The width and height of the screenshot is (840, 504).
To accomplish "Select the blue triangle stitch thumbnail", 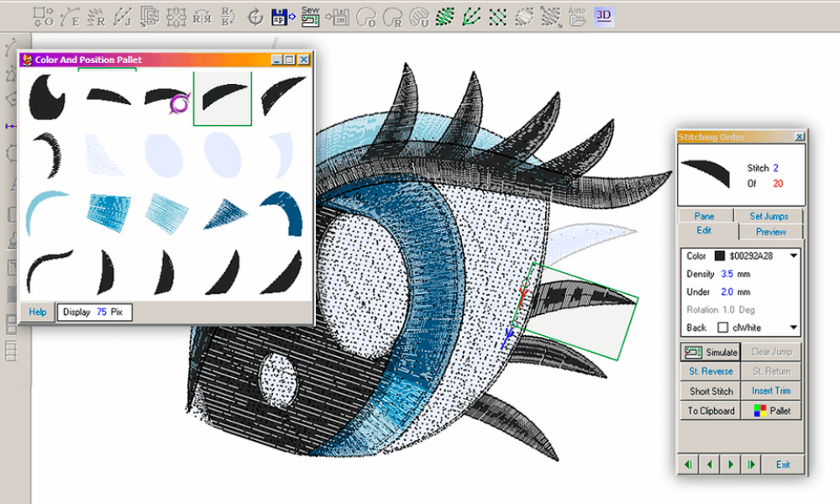I will 225,215.
